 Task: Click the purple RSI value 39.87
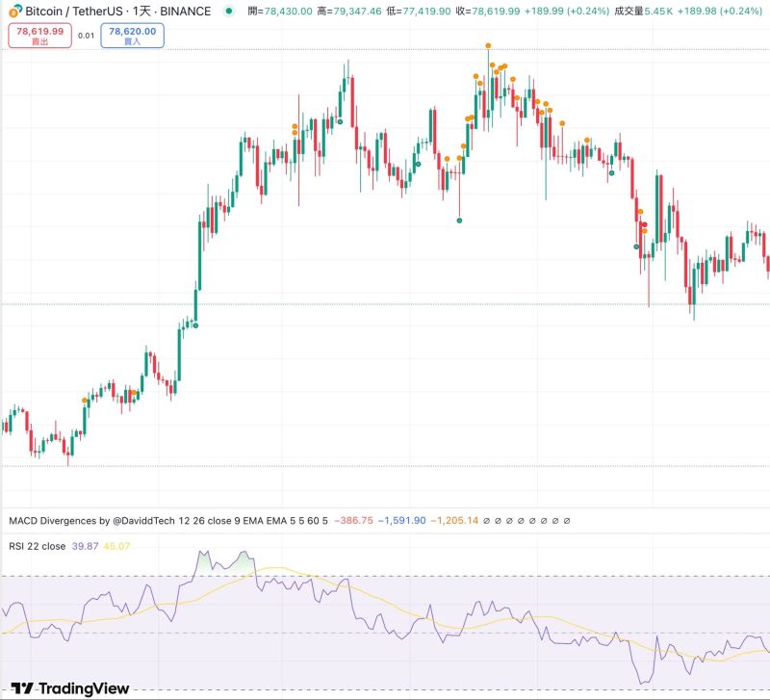coord(86,546)
